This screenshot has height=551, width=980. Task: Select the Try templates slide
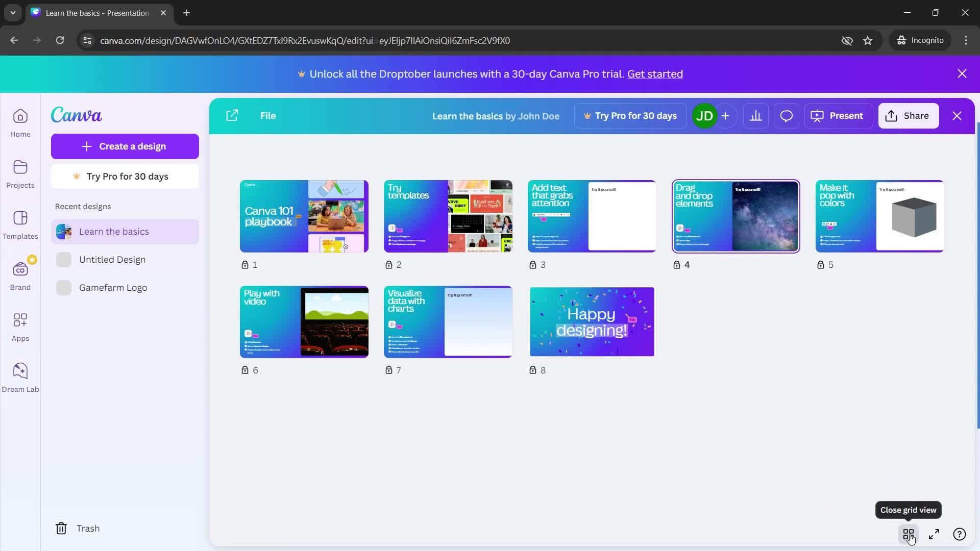(x=448, y=216)
